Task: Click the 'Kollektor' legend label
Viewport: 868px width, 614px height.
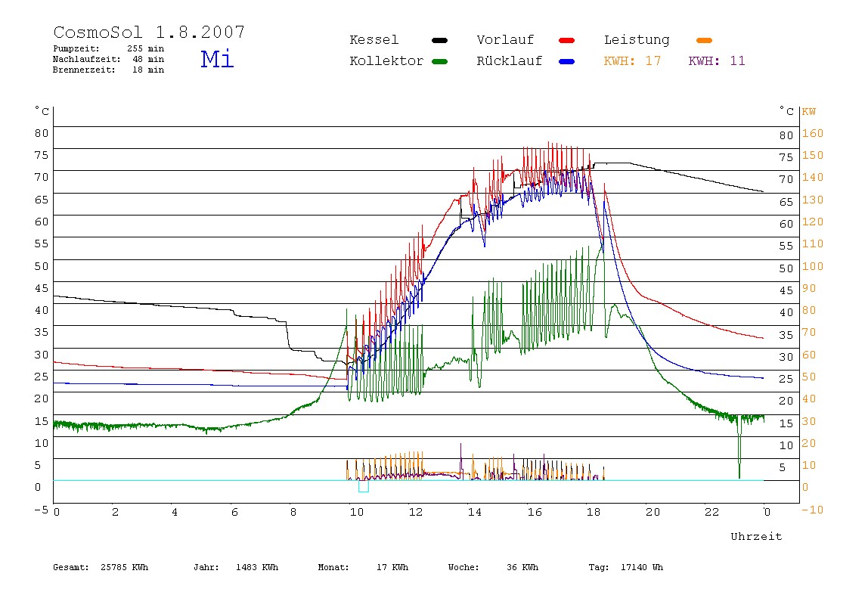Action: [x=386, y=61]
